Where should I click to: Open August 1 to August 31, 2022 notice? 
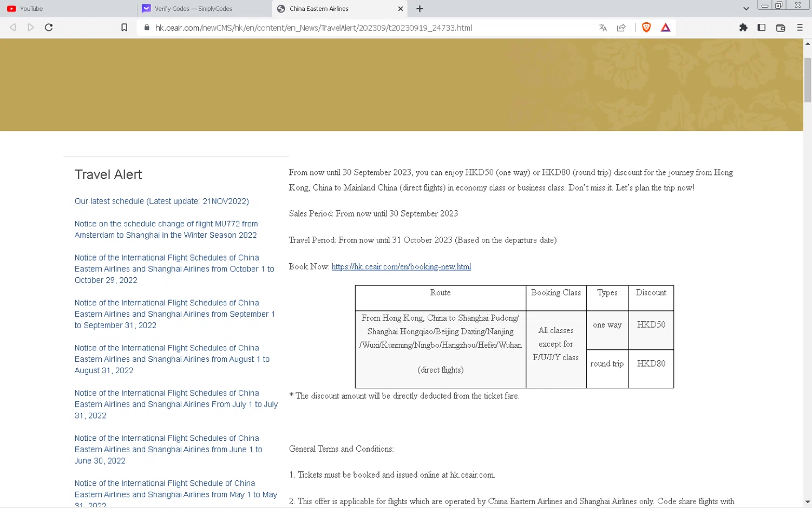tap(172, 359)
